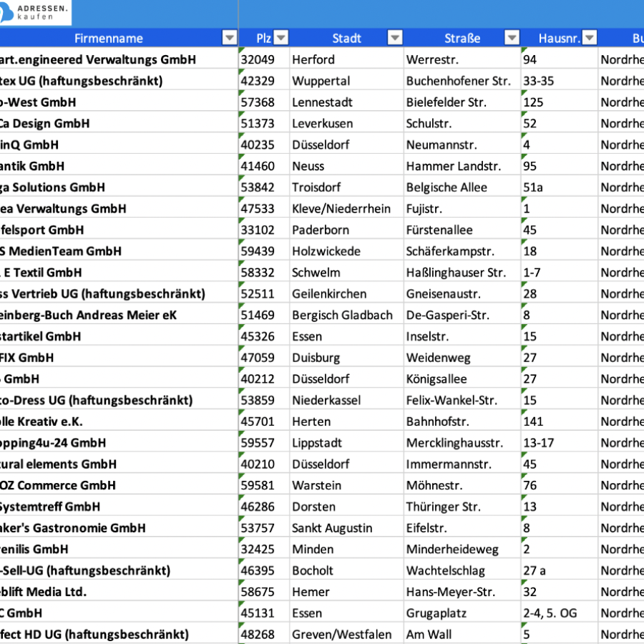The height and width of the screenshot is (644, 644).
Task: Select the Troisdorf cell
Action: pyautogui.click(x=346, y=187)
